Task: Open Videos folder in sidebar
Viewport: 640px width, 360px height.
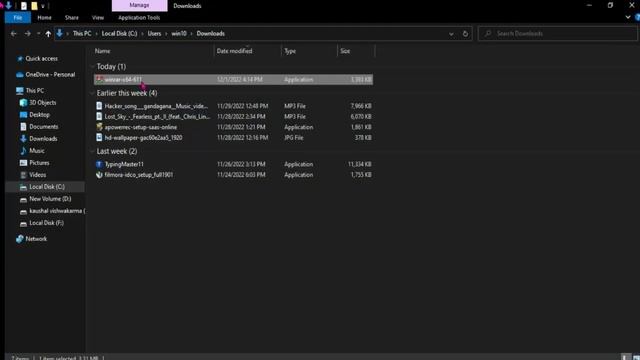Action: click(x=37, y=175)
